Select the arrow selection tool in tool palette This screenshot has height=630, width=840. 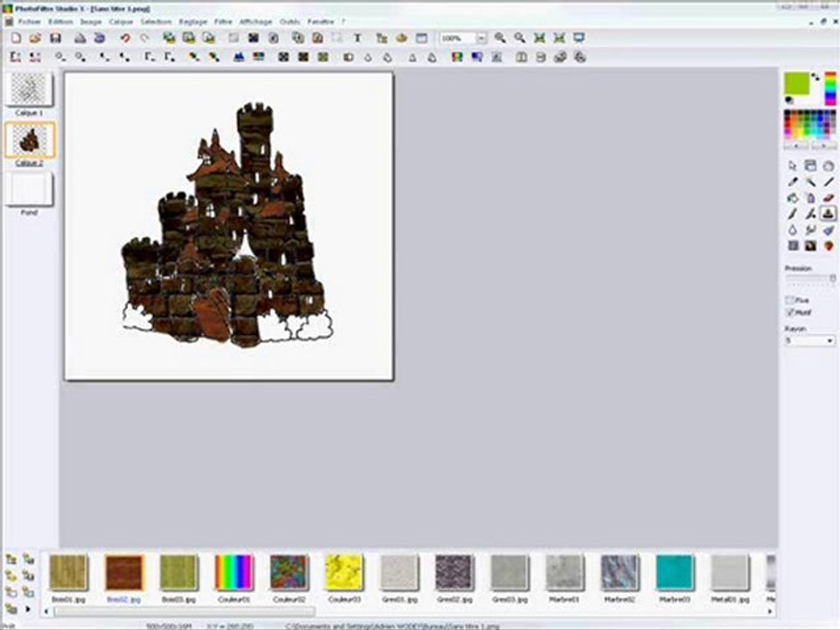coord(793,166)
